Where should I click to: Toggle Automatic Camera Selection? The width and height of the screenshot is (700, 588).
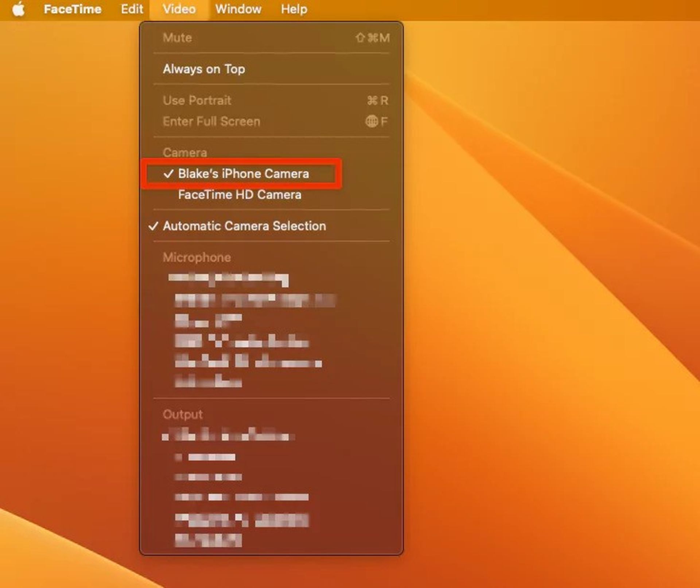point(271,226)
